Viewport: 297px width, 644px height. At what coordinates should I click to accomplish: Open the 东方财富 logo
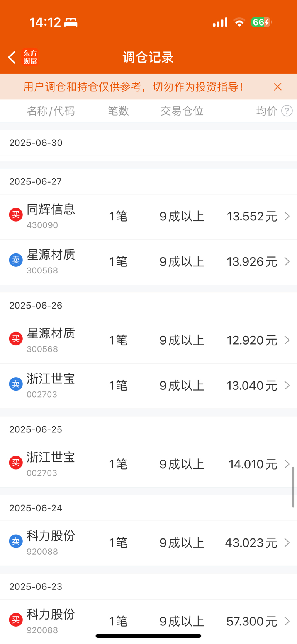tap(30, 57)
